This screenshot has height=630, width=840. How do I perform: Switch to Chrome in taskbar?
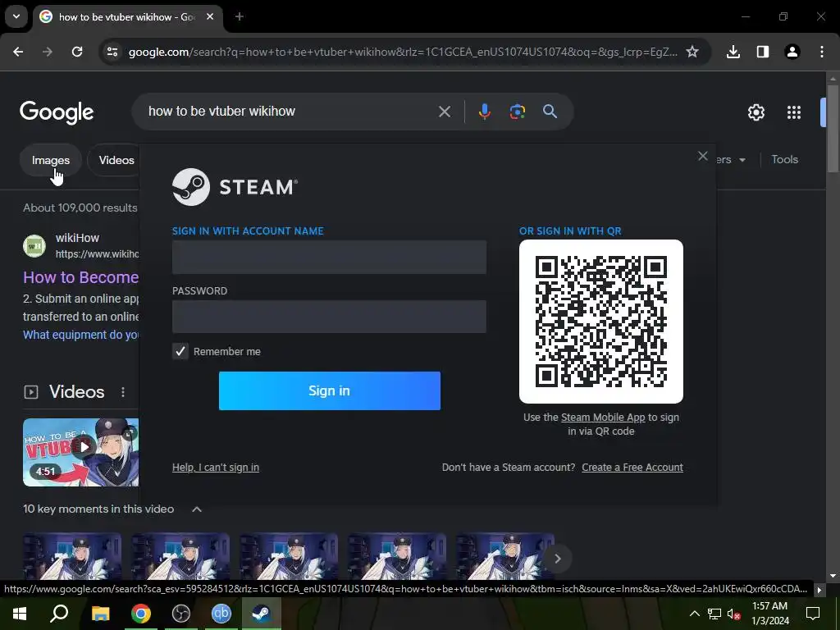(141, 614)
